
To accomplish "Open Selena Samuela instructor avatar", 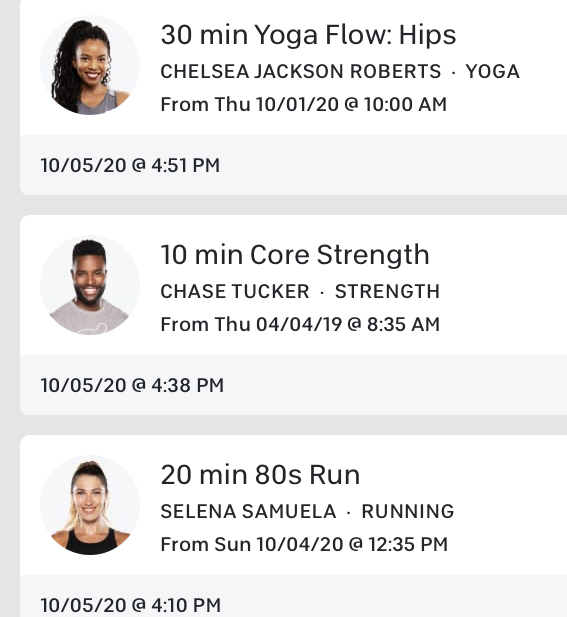I will point(90,505).
